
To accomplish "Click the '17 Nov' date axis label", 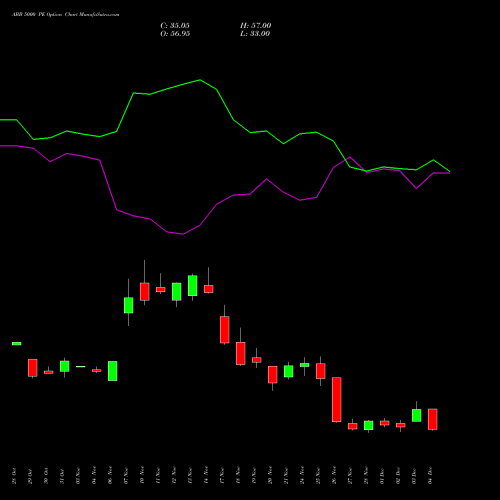I will coord(222,476).
